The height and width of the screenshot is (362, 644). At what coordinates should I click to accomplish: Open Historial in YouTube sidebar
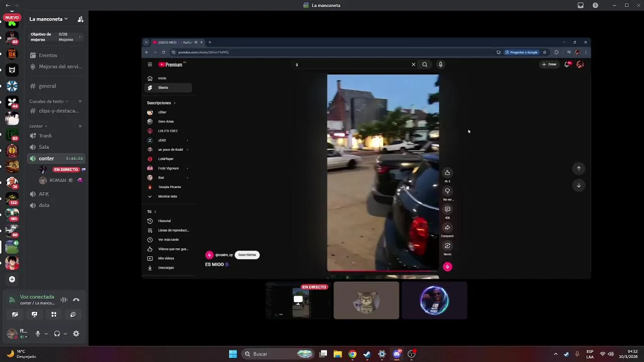(x=168, y=221)
